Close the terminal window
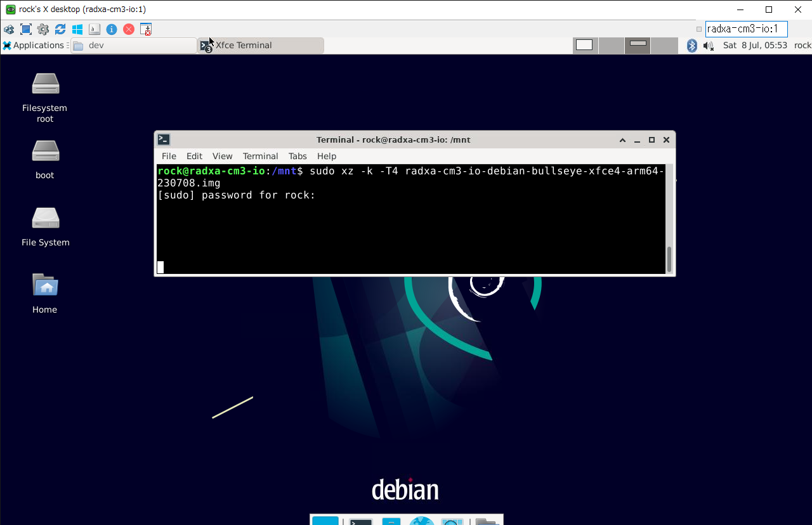The width and height of the screenshot is (812, 525). 666,140
